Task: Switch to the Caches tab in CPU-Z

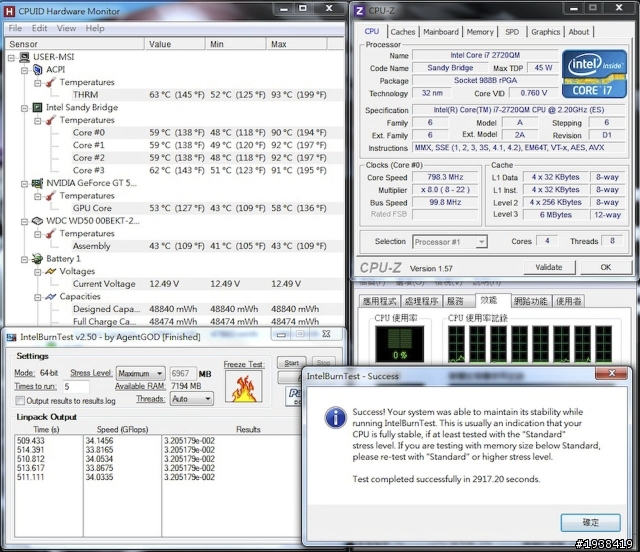Action: 402,32
